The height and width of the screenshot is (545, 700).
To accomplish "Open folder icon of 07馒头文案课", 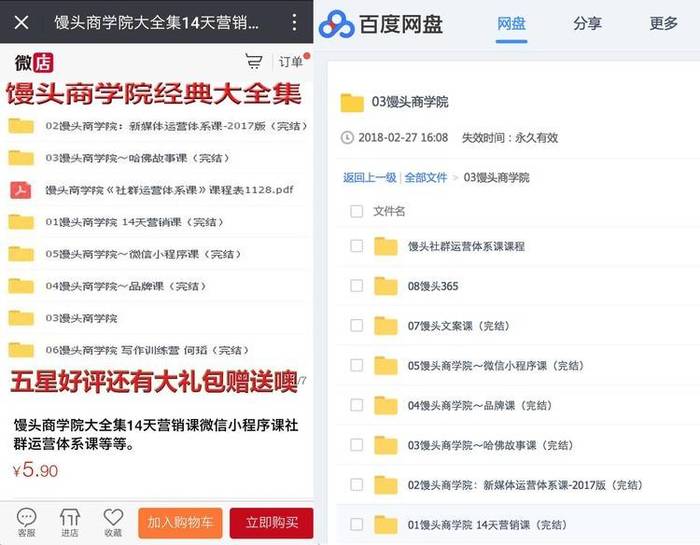I will [x=386, y=325].
